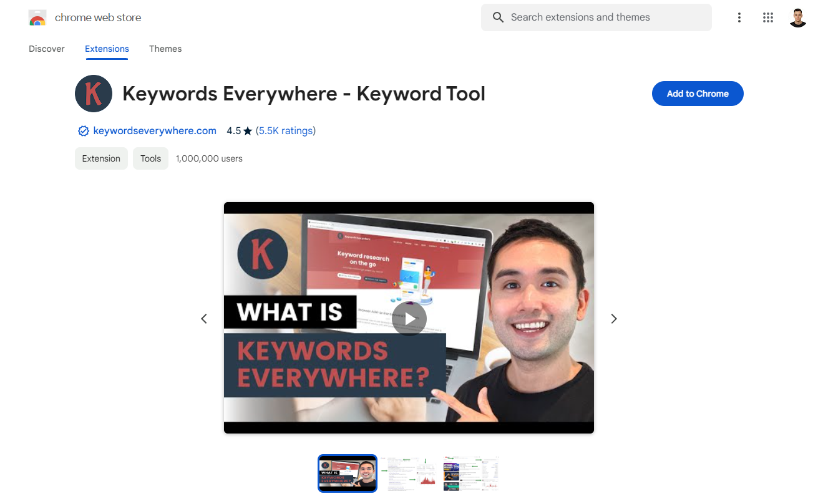This screenshot has width=813, height=504.
Task: Open the user profile avatar
Action: pyautogui.click(x=798, y=17)
